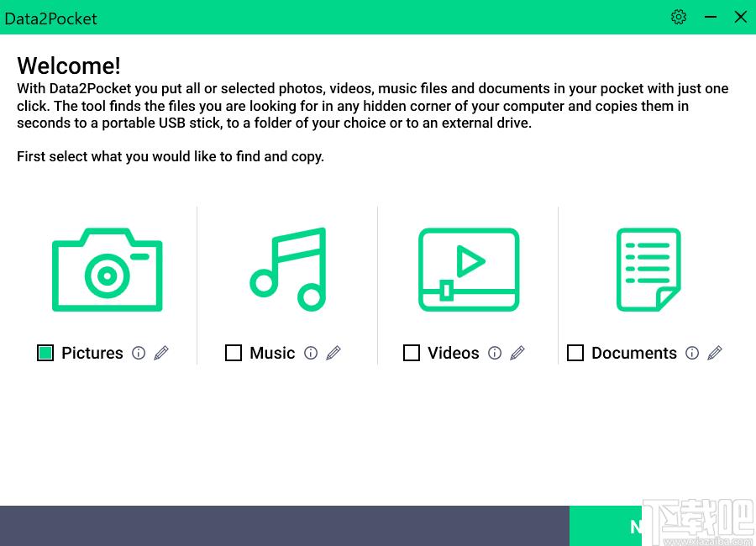The width and height of the screenshot is (756, 546).
Task: Minimize the Data2Pocket window
Action: point(710,18)
